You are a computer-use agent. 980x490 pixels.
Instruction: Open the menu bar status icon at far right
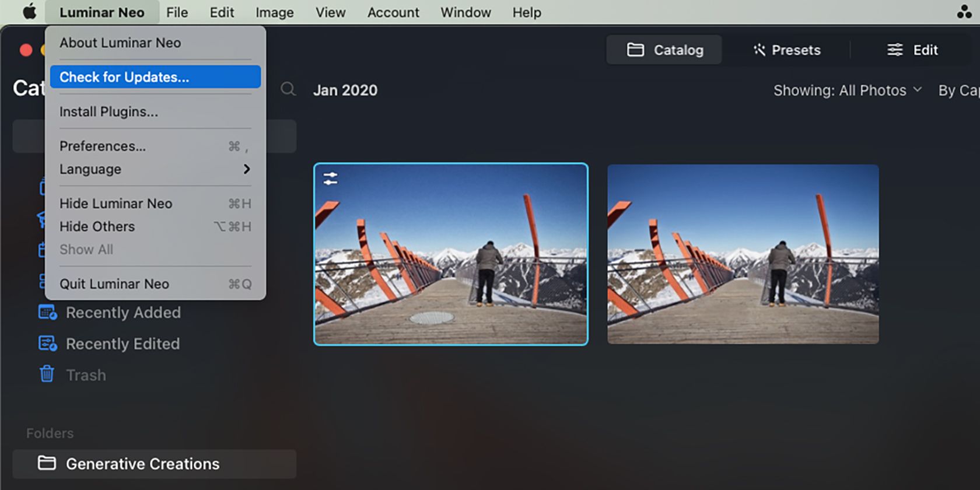(x=964, y=12)
